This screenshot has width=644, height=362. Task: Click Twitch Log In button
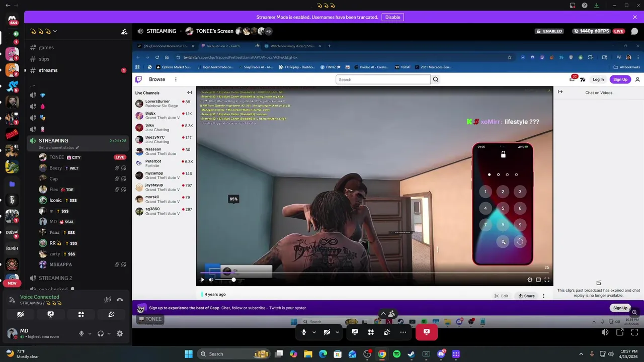tap(598, 79)
